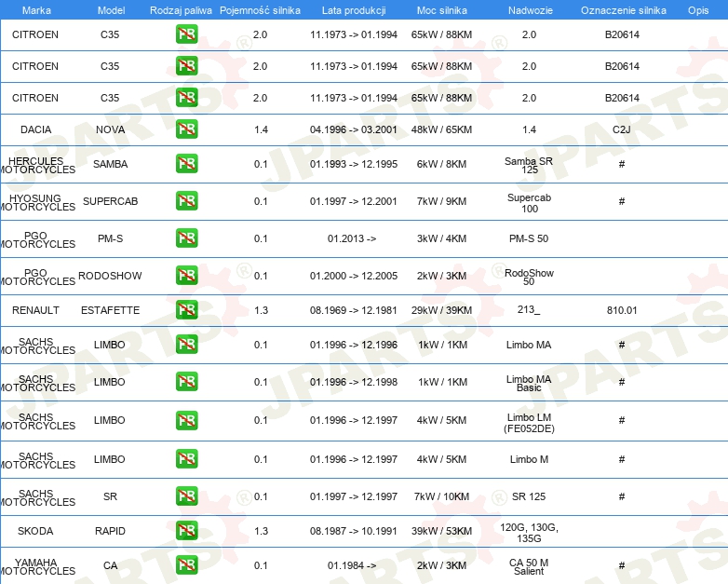Click the 01.2000 -> 12.2005 production years

tap(354, 276)
